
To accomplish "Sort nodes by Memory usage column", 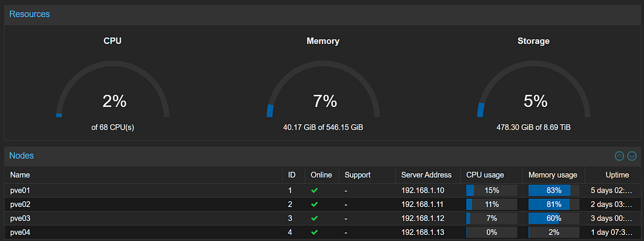I will (553, 175).
